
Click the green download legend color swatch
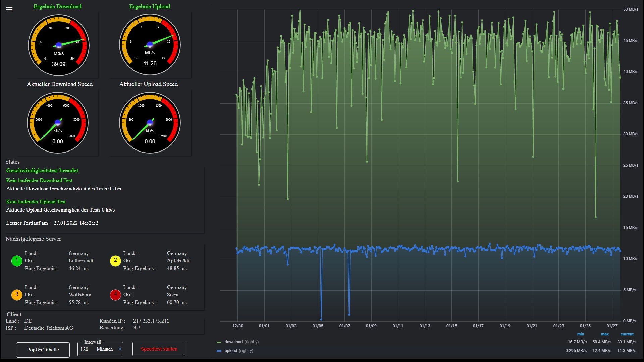point(219,342)
